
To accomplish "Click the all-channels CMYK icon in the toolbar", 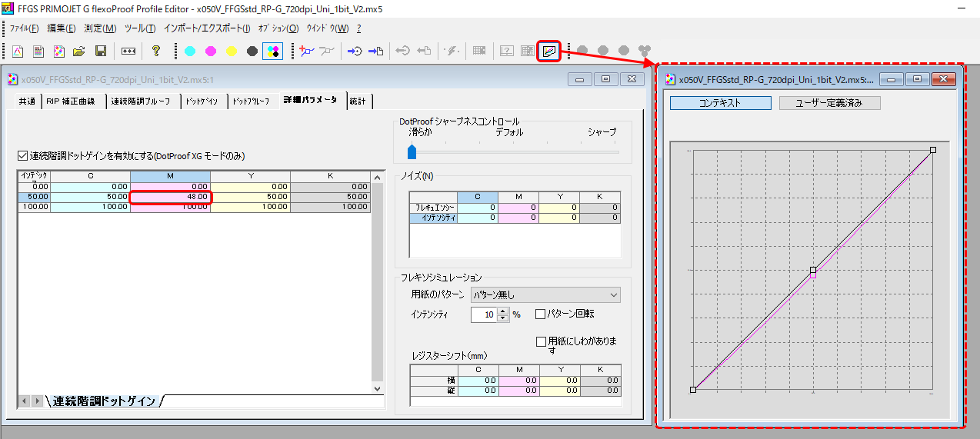I will [x=272, y=52].
